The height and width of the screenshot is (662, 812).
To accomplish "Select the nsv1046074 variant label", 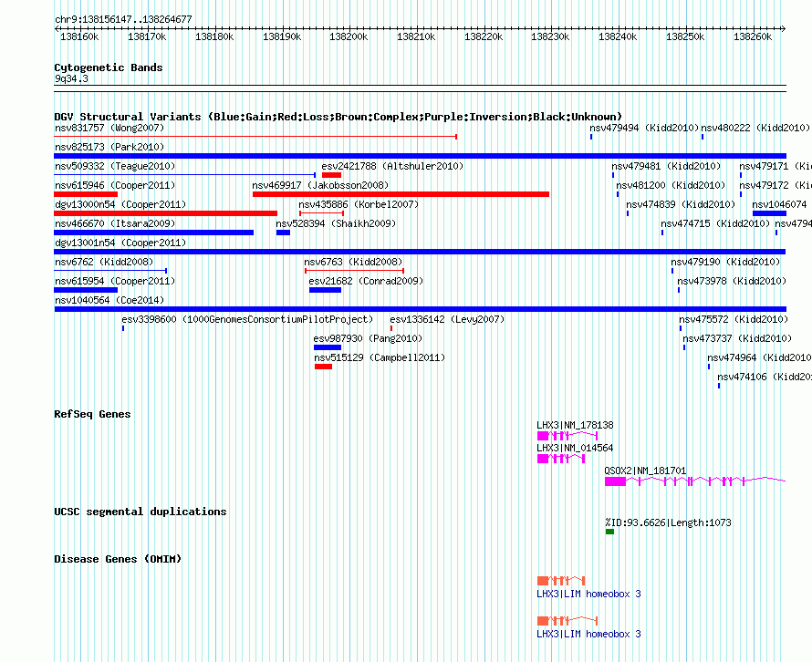I will (779, 204).
